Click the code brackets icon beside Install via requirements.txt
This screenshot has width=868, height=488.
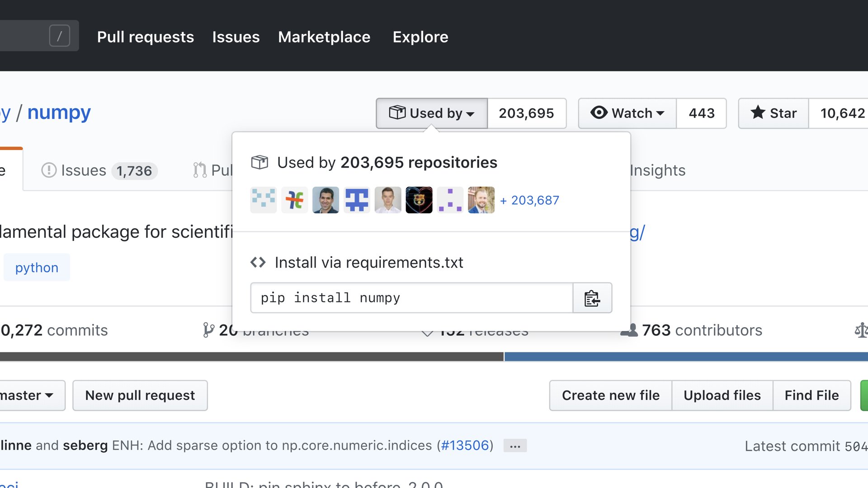tap(258, 263)
